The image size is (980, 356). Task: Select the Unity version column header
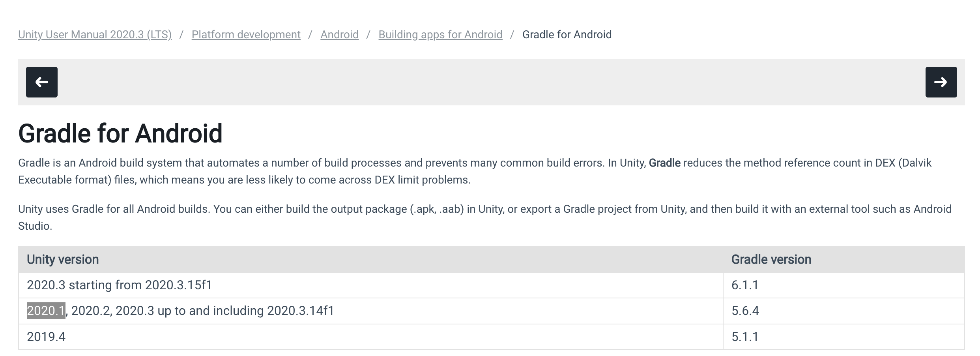coord(62,259)
